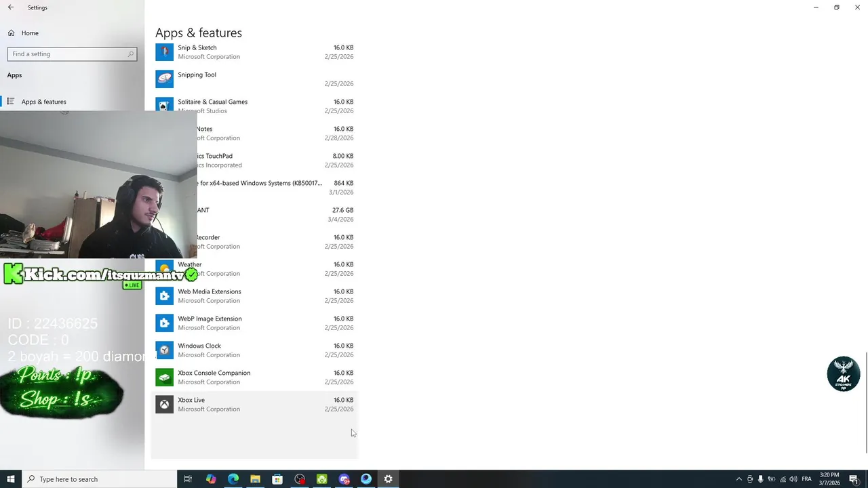
Task: Click the camera in use tray icon
Action: click(x=749, y=479)
